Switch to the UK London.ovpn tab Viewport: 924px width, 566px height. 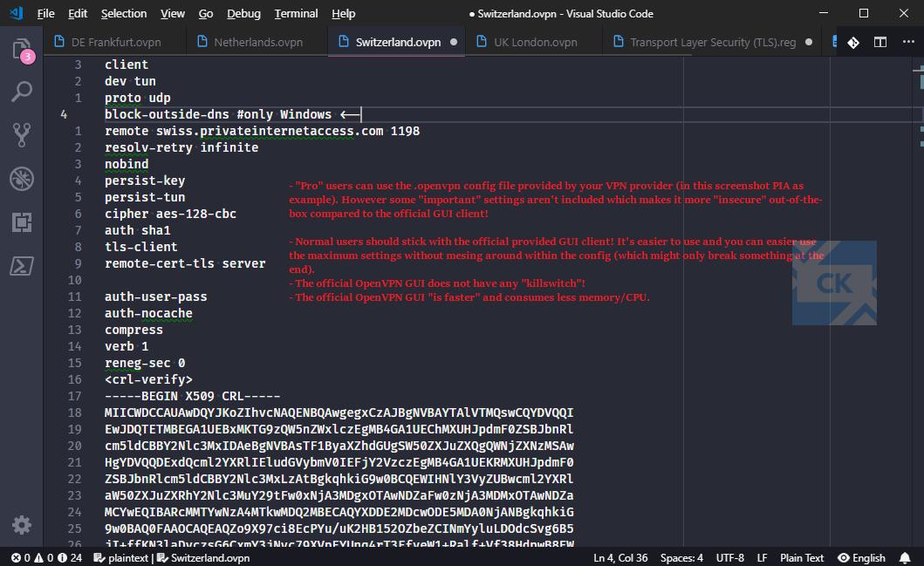[x=534, y=42]
